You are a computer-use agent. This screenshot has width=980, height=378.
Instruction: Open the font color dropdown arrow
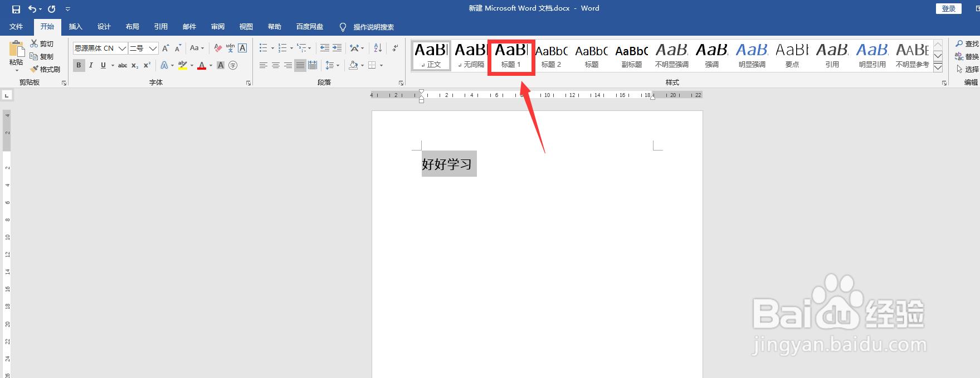click(211, 65)
